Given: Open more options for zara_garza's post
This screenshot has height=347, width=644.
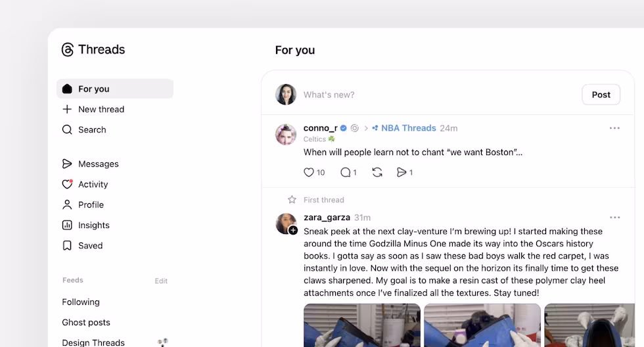Looking at the screenshot, I should (614, 218).
